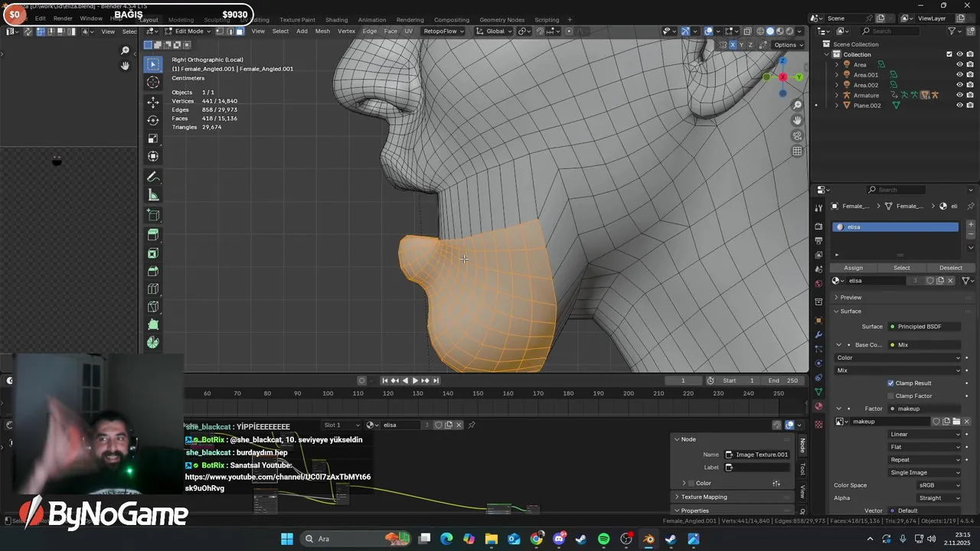Expand the Area light in outliner

(x=836, y=64)
